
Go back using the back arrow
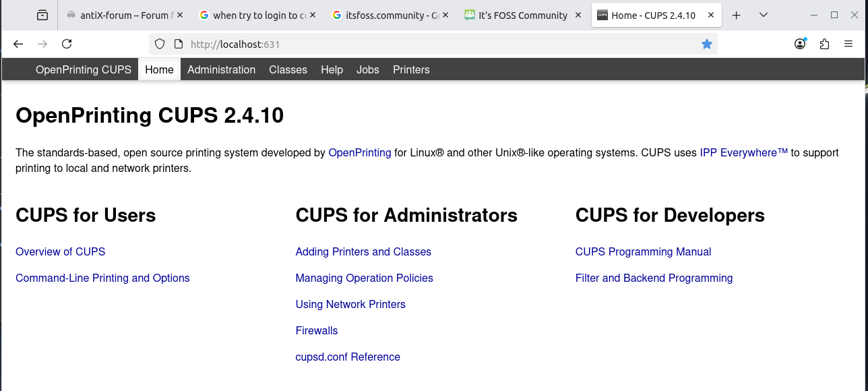[18, 44]
